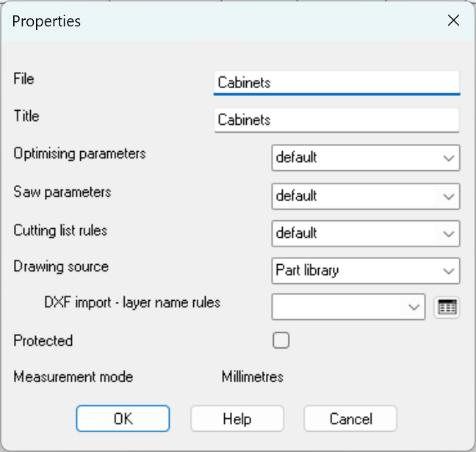476x452 pixels.
Task: Open the DXF import layer name rules dropdown
Action: coord(348,307)
